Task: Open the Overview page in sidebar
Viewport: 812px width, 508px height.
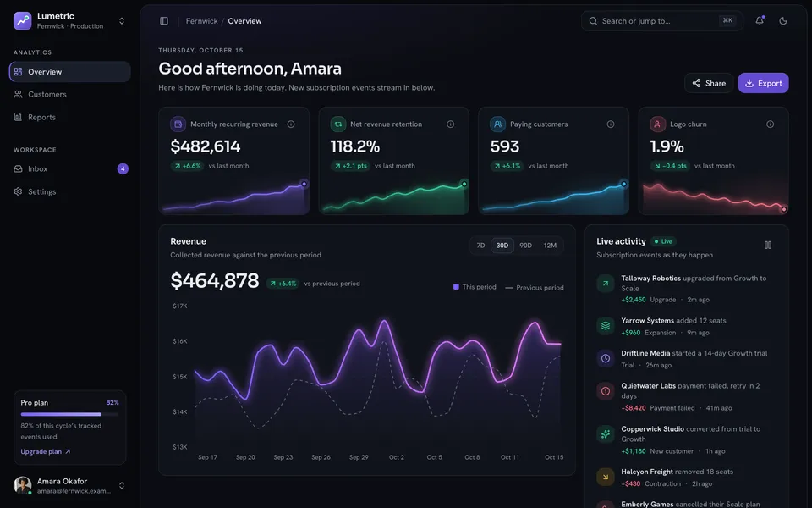Action: pyautogui.click(x=70, y=71)
